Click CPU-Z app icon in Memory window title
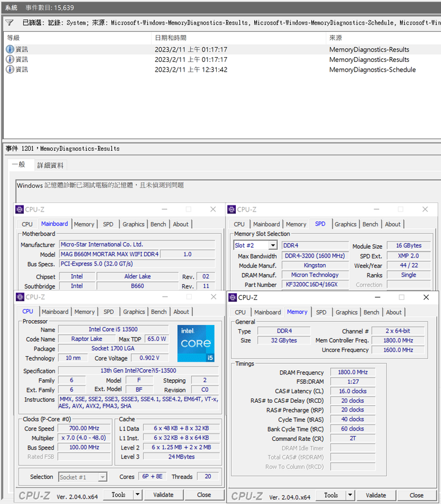The image size is (441, 504). pyautogui.click(x=233, y=297)
